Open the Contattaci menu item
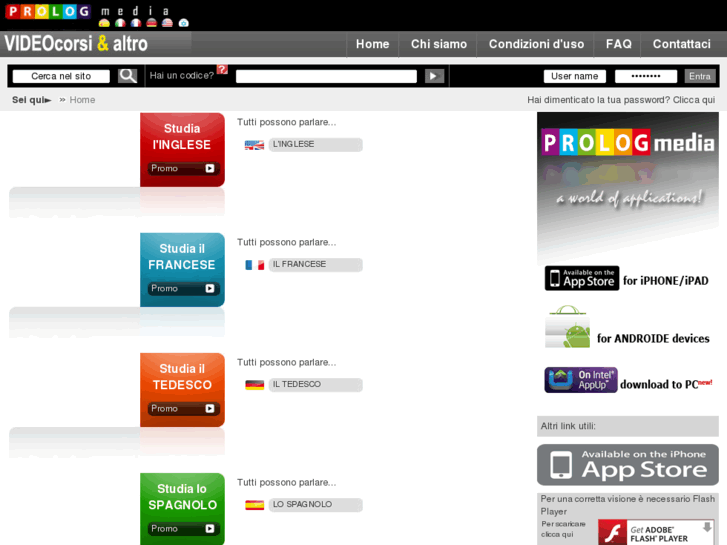Screen dimensions: 727x545 point(682,44)
